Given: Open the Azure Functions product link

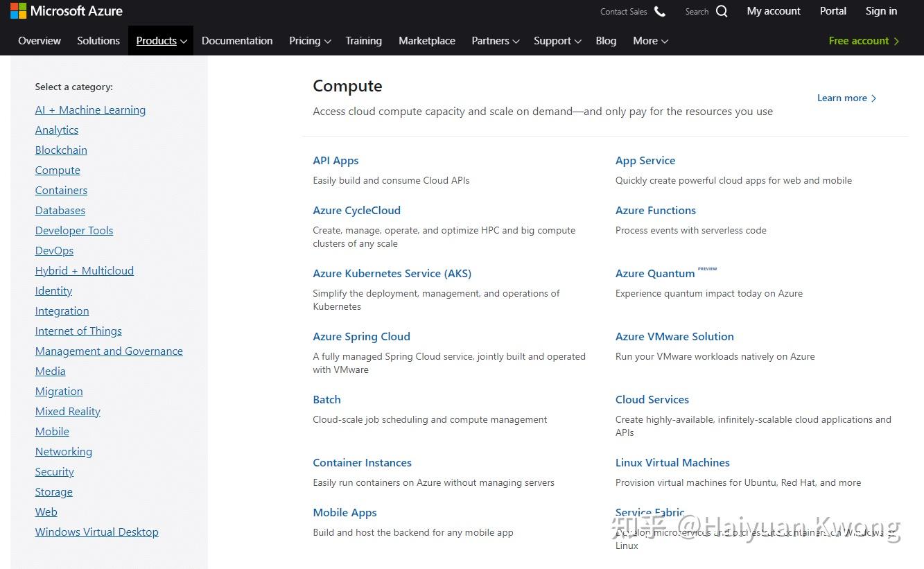Looking at the screenshot, I should (655, 211).
